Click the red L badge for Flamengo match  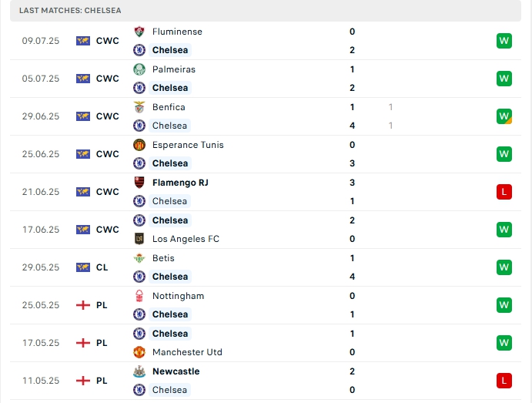[504, 192]
